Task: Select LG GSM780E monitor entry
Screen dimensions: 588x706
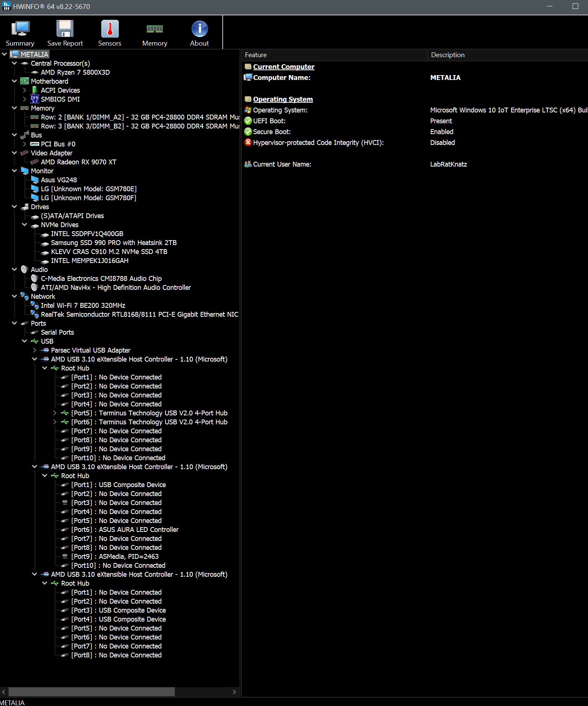Action: pos(89,189)
